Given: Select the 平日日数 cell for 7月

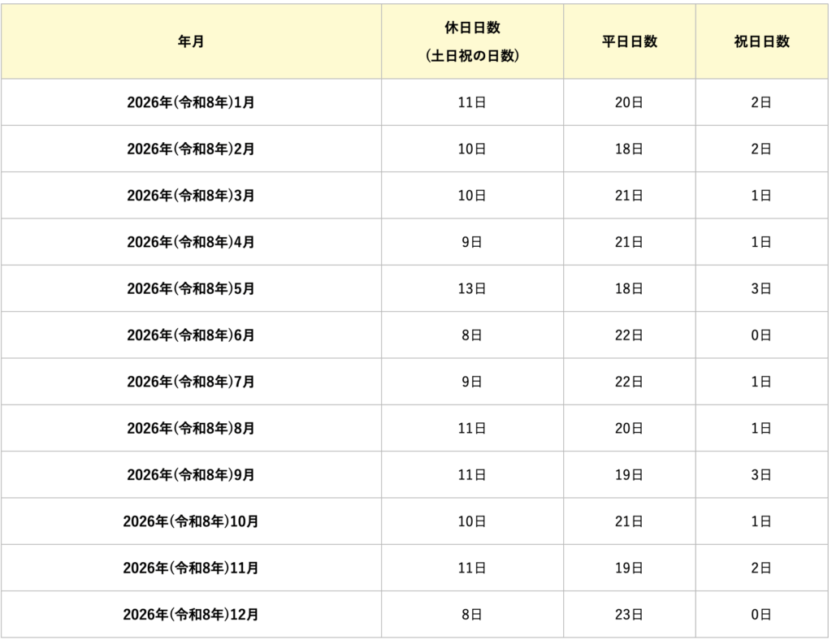Looking at the screenshot, I should (629, 382).
